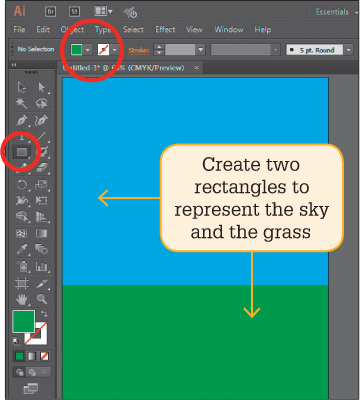Select the Zoom magnifier tool
The image size is (360, 400).
tap(41, 299)
